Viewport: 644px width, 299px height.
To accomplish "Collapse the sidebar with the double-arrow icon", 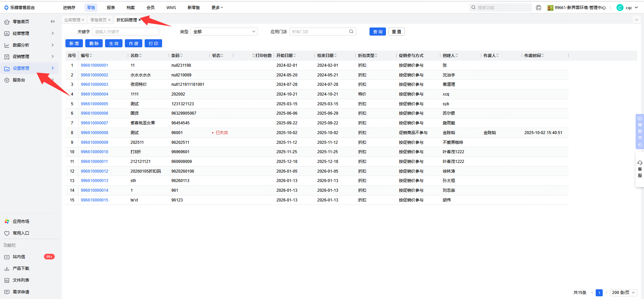I will pos(52,22).
